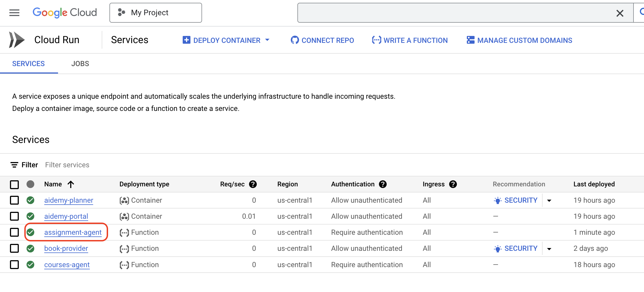
Task: Open the courses-agent service link
Action: 67,265
